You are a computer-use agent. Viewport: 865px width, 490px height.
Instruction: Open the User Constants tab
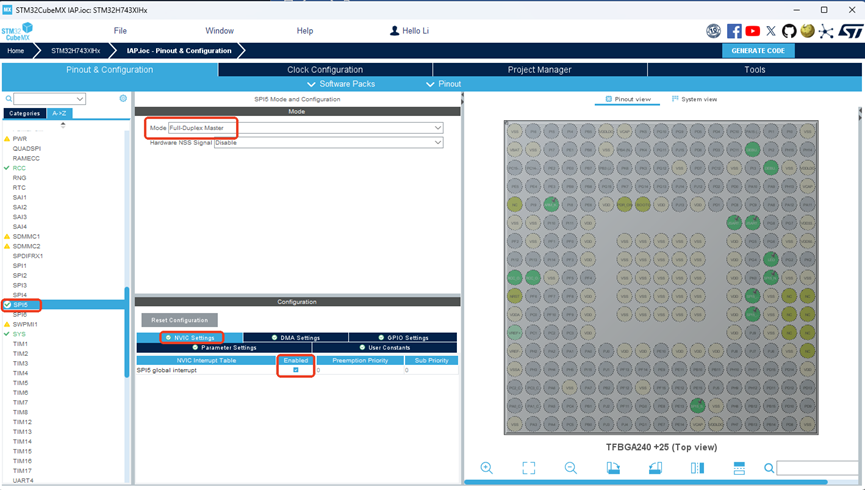point(385,348)
